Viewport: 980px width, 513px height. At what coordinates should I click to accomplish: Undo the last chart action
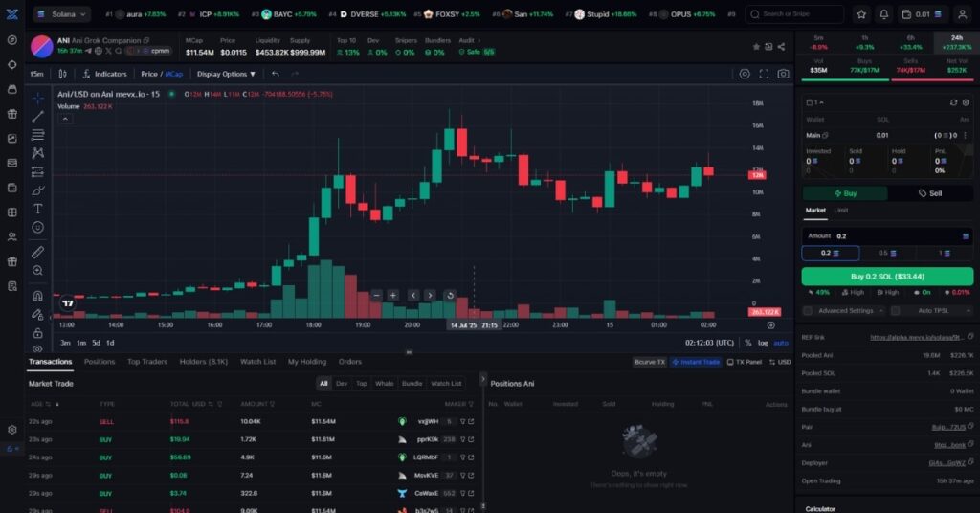(x=275, y=74)
